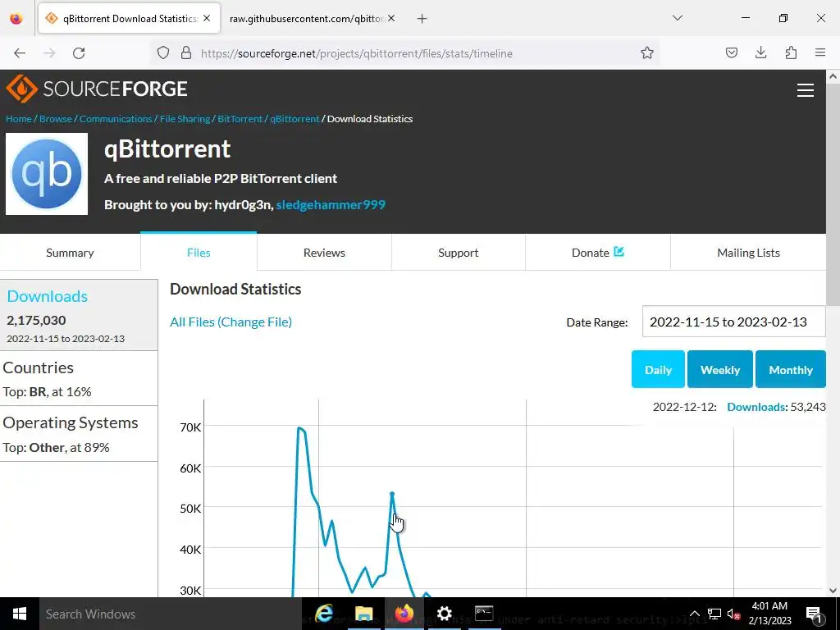Switch to the raw.githubusercontent.com tab
The image size is (840, 630).
pyautogui.click(x=307, y=19)
